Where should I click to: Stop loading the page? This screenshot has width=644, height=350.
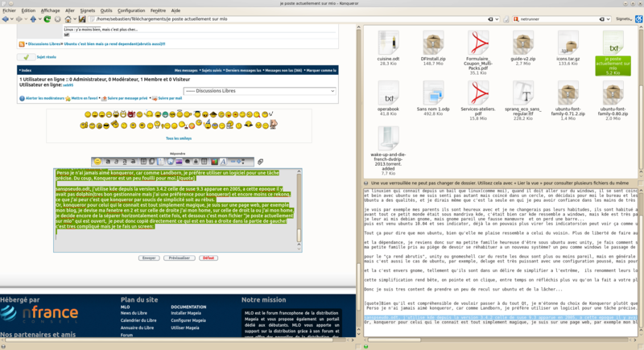57,19
